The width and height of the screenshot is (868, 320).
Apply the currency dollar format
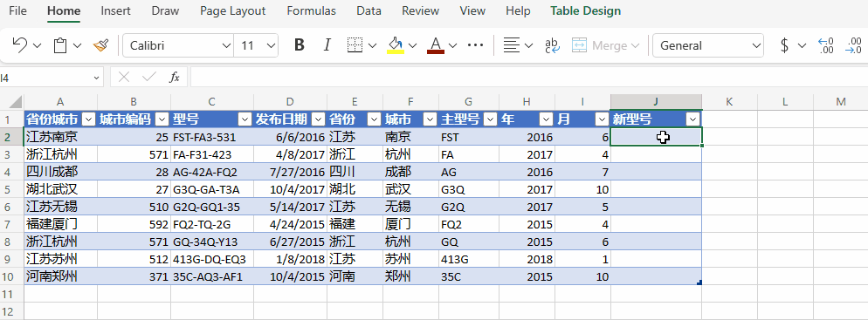[x=784, y=45]
